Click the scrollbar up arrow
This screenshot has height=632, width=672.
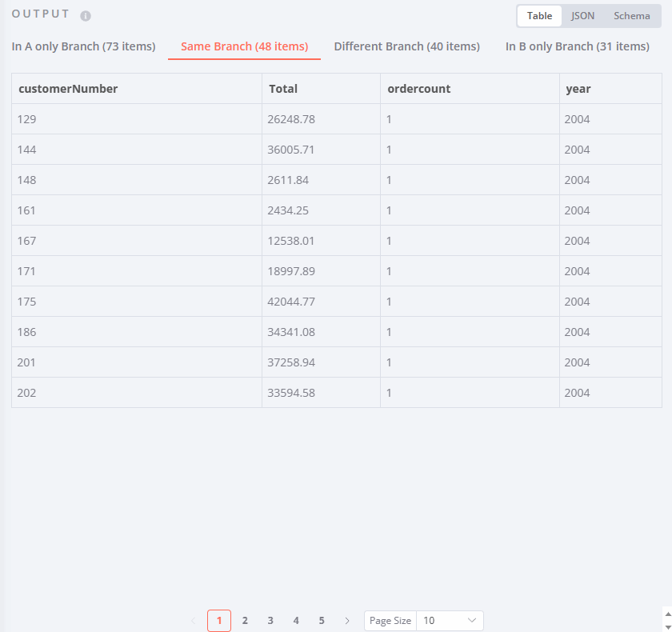pos(666,612)
